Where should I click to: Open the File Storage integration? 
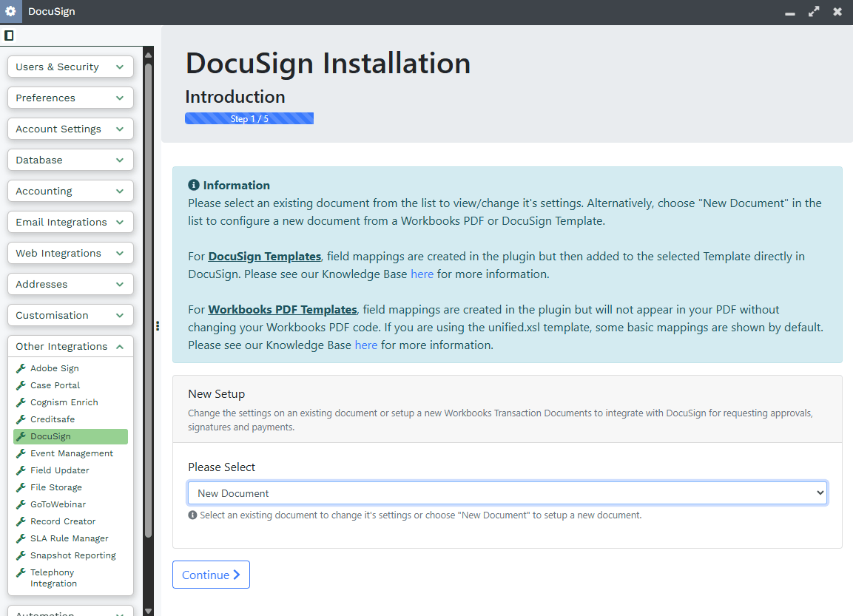point(56,487)
